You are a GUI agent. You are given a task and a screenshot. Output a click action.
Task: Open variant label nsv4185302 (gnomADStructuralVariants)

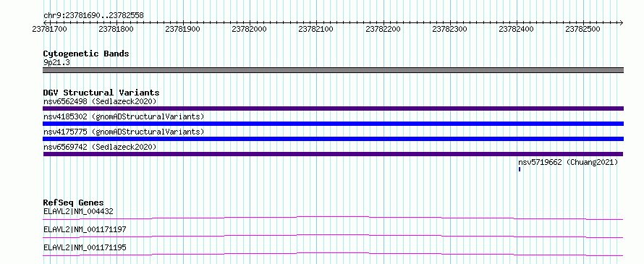pyautogui.click(x=124, y=116)
